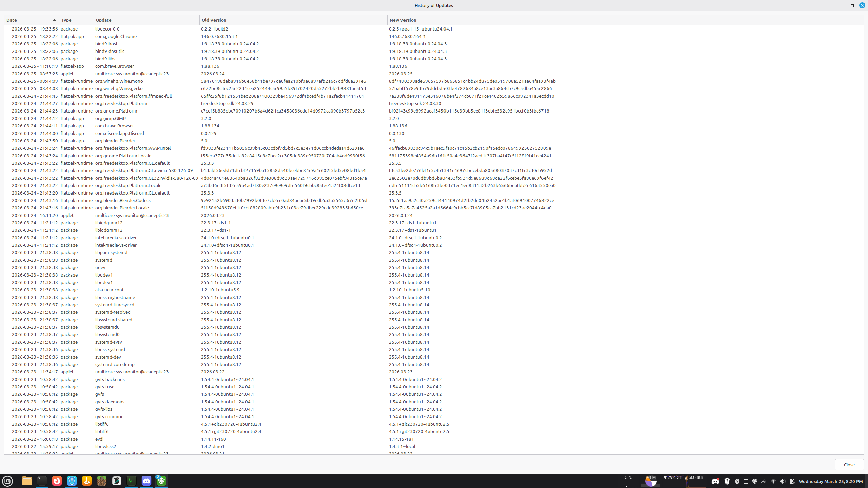Viewport: 868px width, 488px height.
Task: Open Bluetooth settings from the system tray
Action: pyautogui.click(x=737, y=481)
